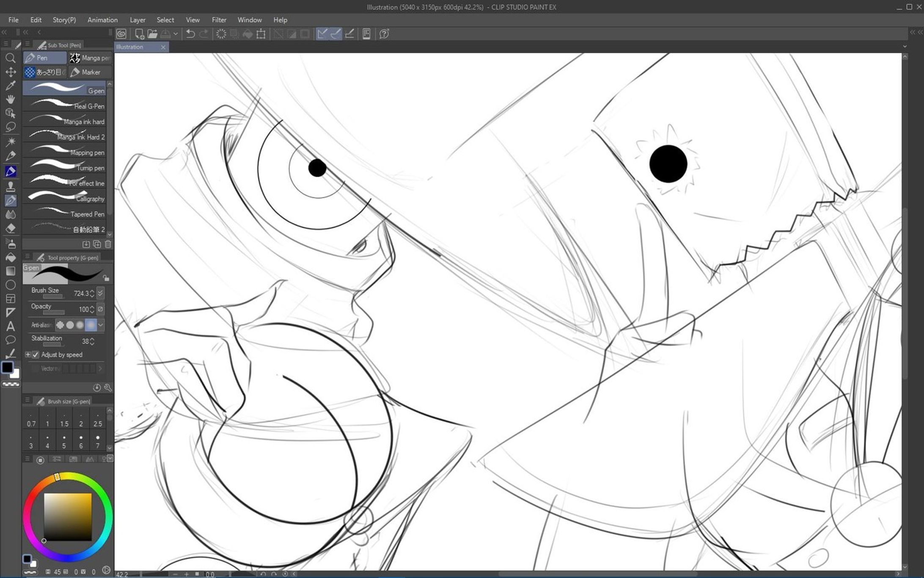924x578 pixels.
Task: Select the Move layer tool
Action: tap(11, 72)
